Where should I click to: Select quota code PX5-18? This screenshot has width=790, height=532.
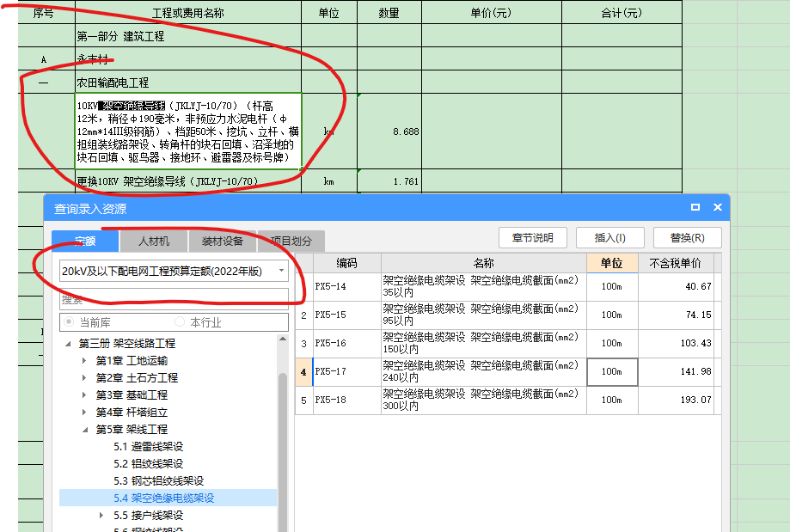point(346,400)
